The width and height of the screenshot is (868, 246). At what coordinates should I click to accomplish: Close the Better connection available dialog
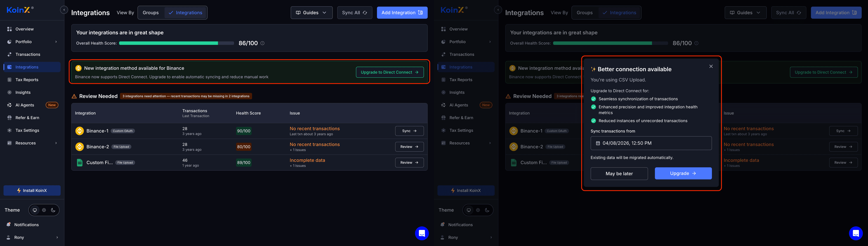[711, 67]
